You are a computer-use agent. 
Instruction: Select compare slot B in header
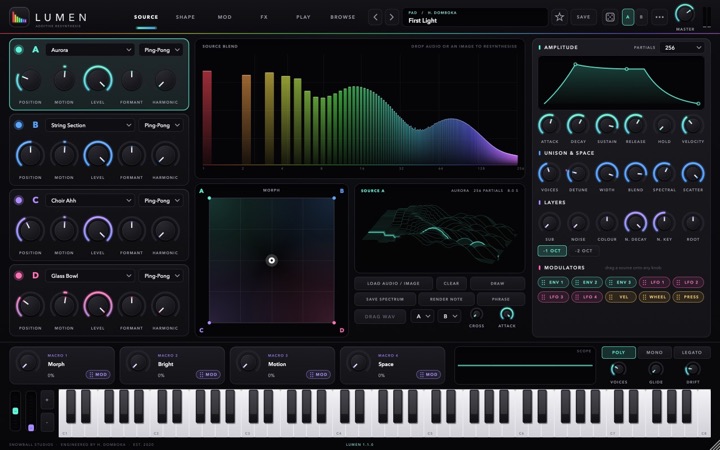click(x=641, y=17)
